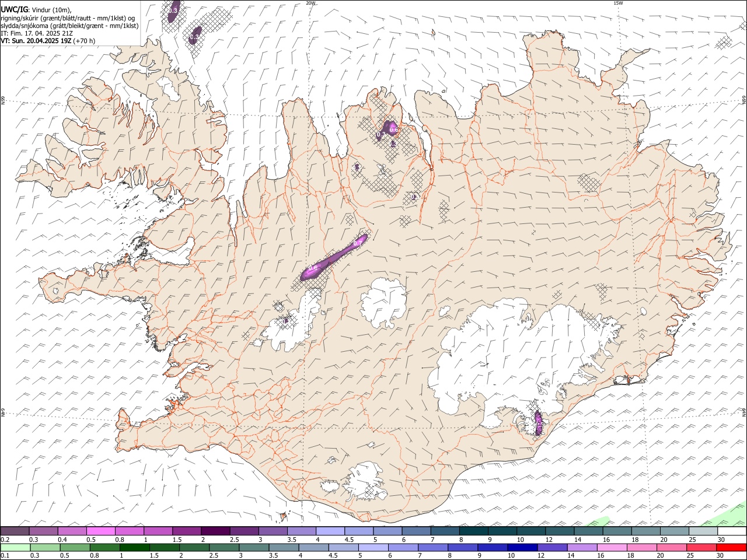Click the 'slydda/snjókoma' sleet legend description line
The image size is (747, 560).
[69, 26]
